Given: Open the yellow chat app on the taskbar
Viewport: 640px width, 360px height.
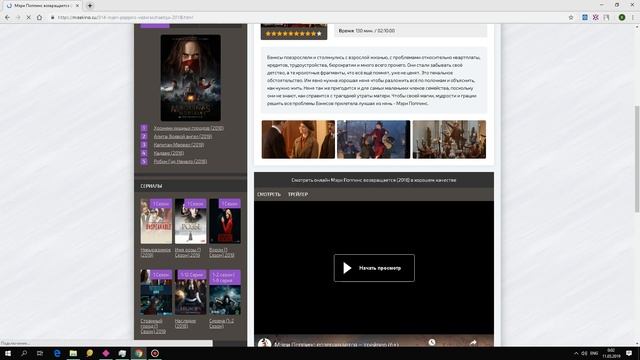Looking at the screenshot, I should [x=89, y=353].
